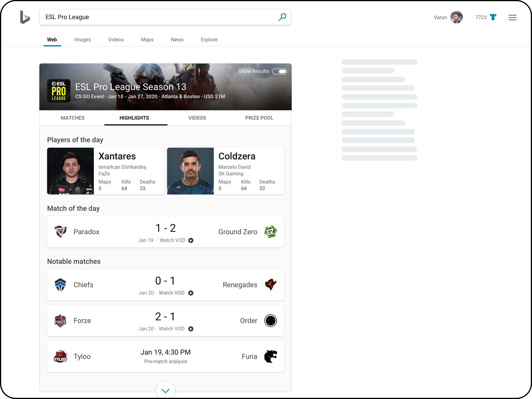
Task: Click the Renegades team name
Action: [240, 285]
